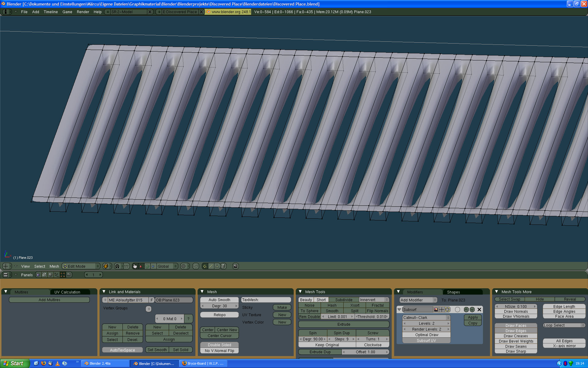The image size is (588, 368).
Task: Open Shading context buttons (sphere icon)
Action: 50,275
